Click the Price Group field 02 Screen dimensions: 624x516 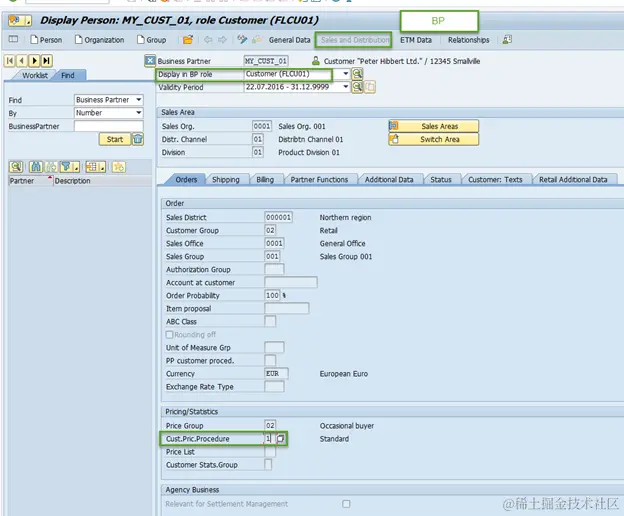[270, 425]
